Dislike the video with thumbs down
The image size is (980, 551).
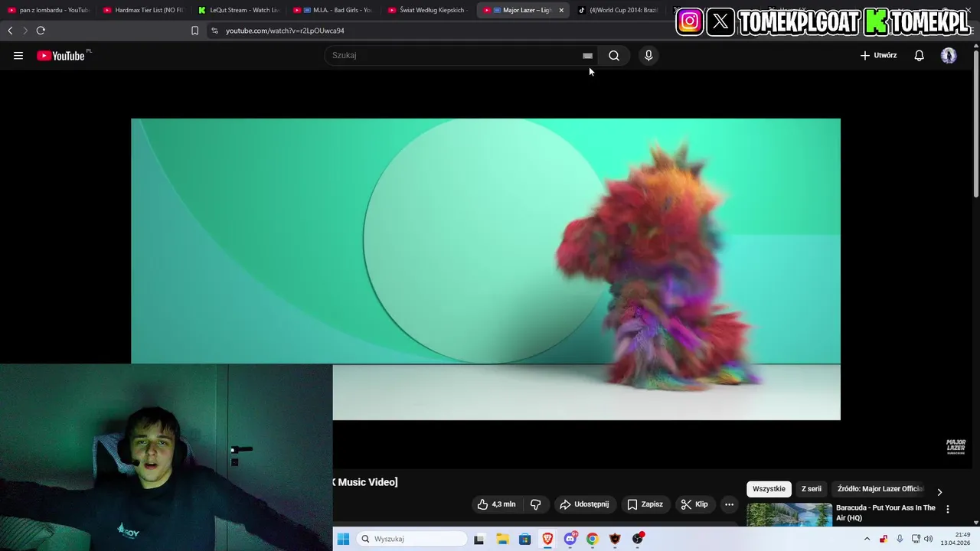pos(536,504)
